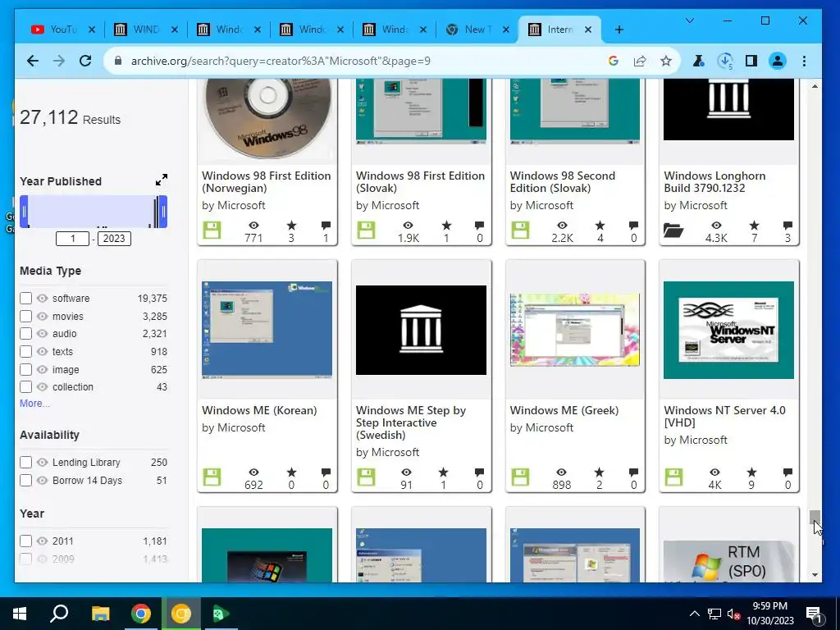The width and height of the screenshot is (840, 630).
Task: Click the end year field showing 2023
Action: pyautogui.click(x=114, y=239)
